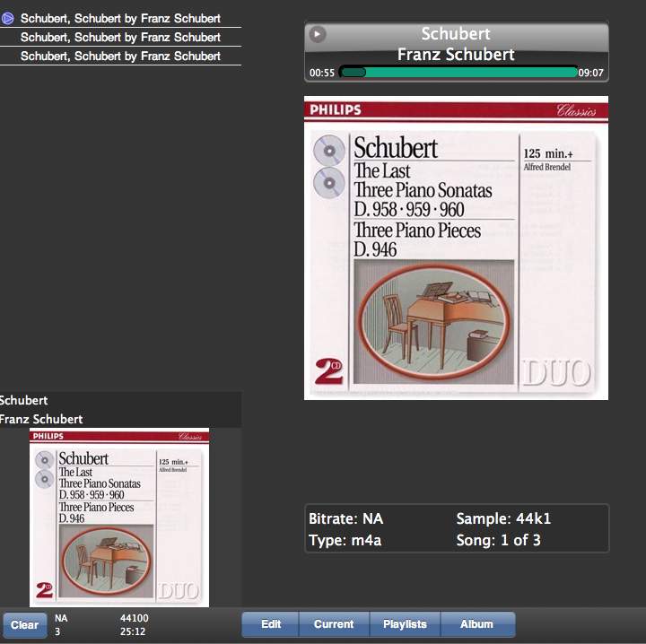Image resolution: width=646 pixels, height=644 pixels.
Task: Click the small album cover thumbnail
Action: pos(119,518)
